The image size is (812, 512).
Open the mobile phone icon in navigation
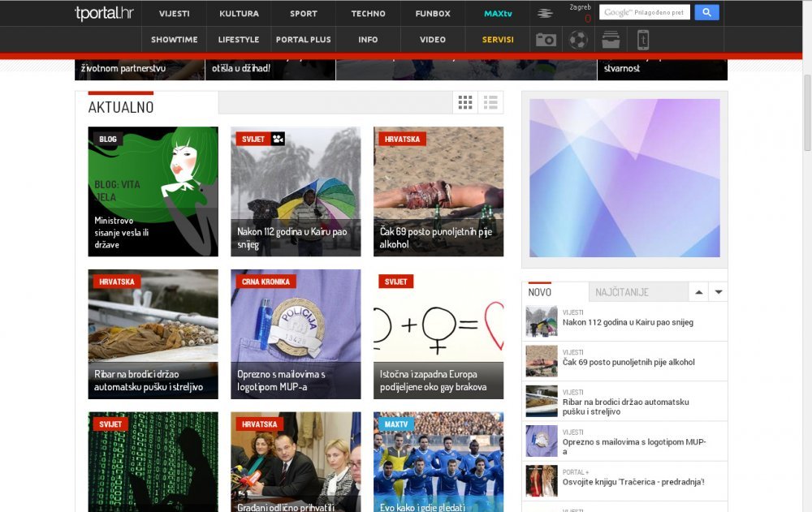pos(642,40)
